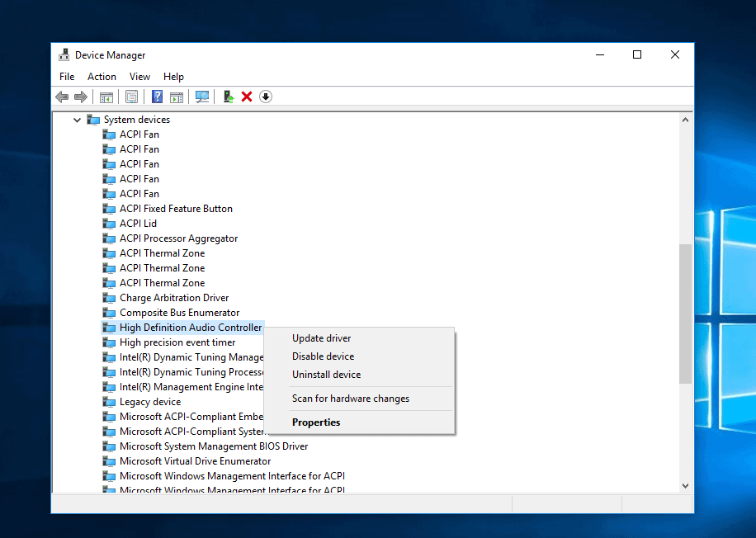Open the View menu
This screenshot has width=756, height=538.
[x=139, y=76]
